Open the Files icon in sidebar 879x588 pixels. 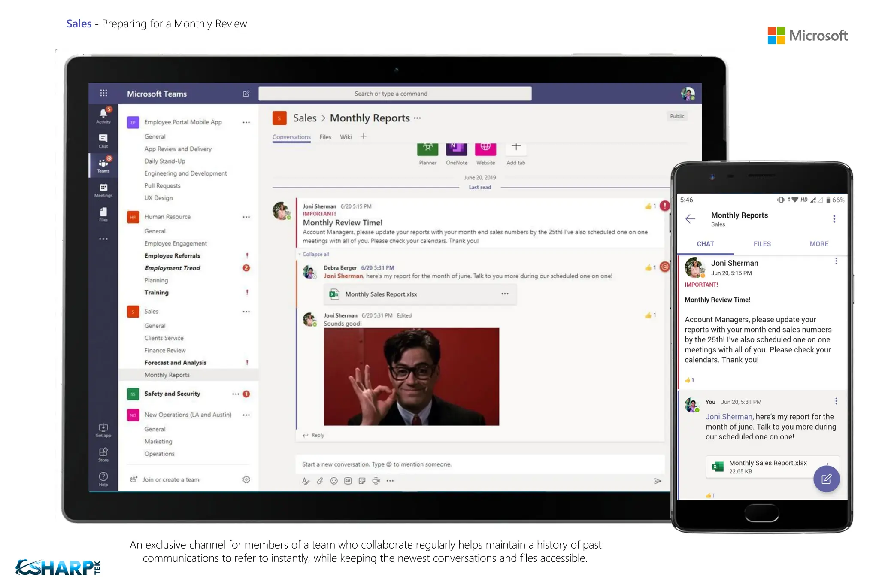[103, 215]
